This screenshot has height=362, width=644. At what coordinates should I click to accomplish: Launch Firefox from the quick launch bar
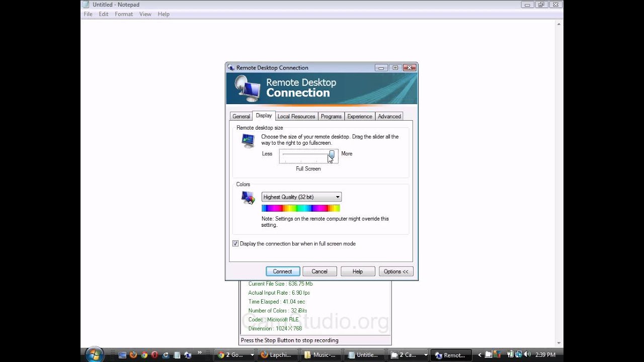point(133,355)
